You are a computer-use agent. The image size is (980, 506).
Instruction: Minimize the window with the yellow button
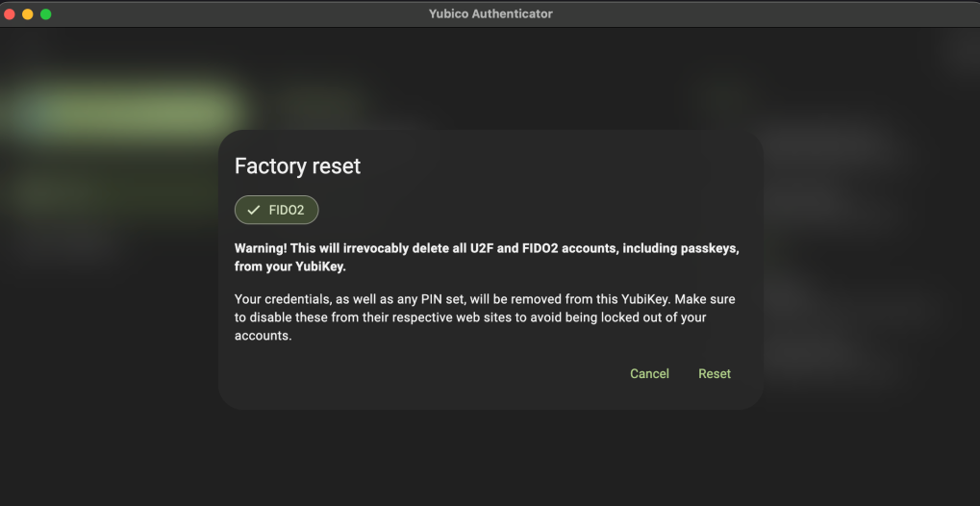point(27,14)
